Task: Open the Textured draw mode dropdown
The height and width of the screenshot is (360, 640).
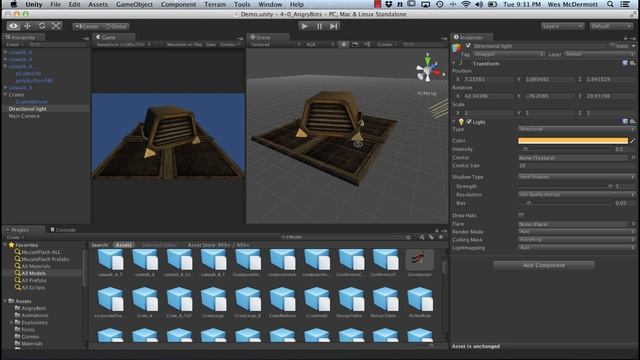Action: click(x=276, y=44)
